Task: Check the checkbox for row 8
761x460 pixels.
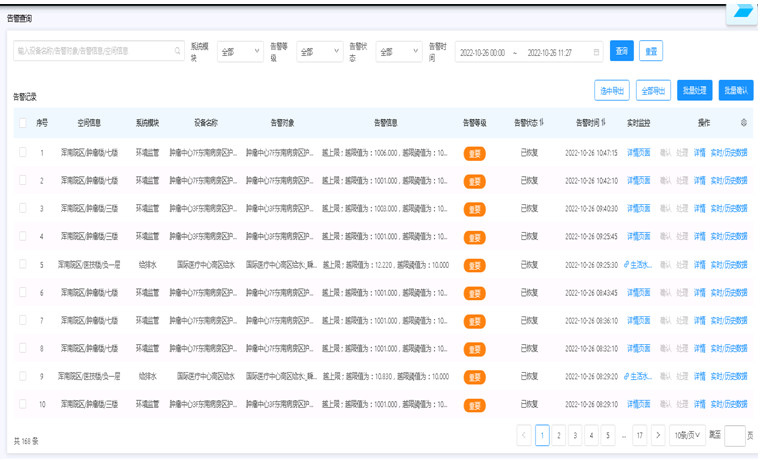Action: point(23,348)
